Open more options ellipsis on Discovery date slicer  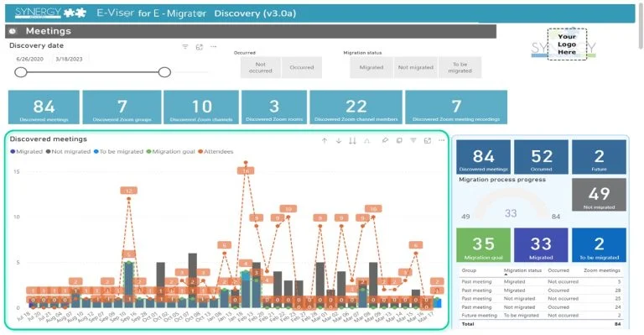[x=213, y=47]
